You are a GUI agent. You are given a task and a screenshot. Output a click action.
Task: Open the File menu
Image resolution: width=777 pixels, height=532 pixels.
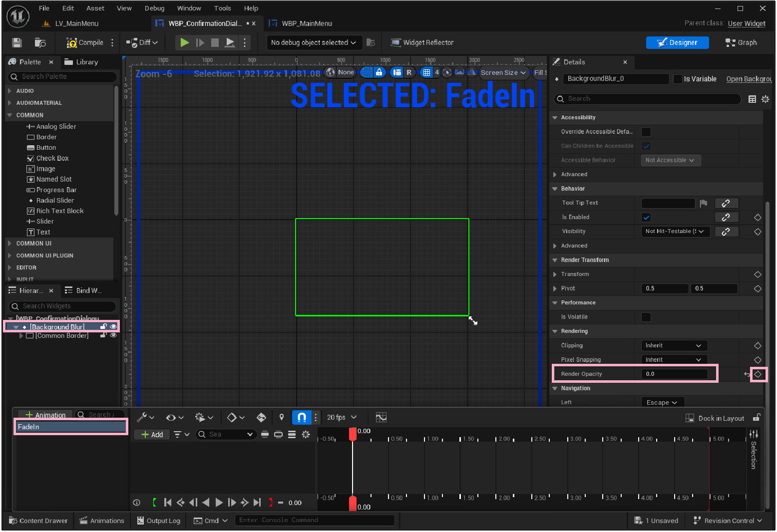point(44,8)
